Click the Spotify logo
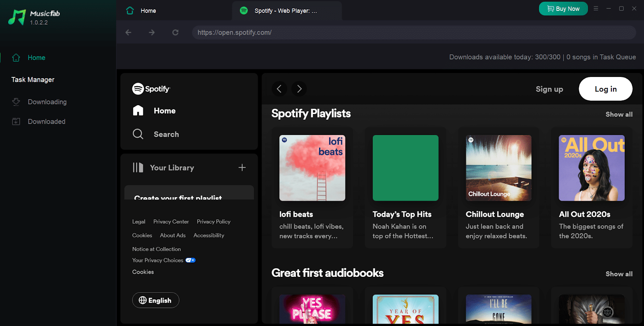 pyautogui.click(x=151, y=89)
